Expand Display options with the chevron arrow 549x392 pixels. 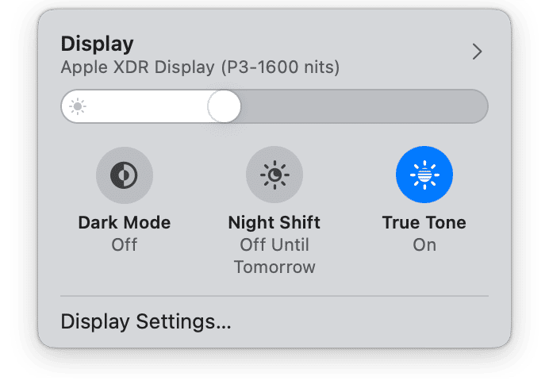(x=477, y=52)
